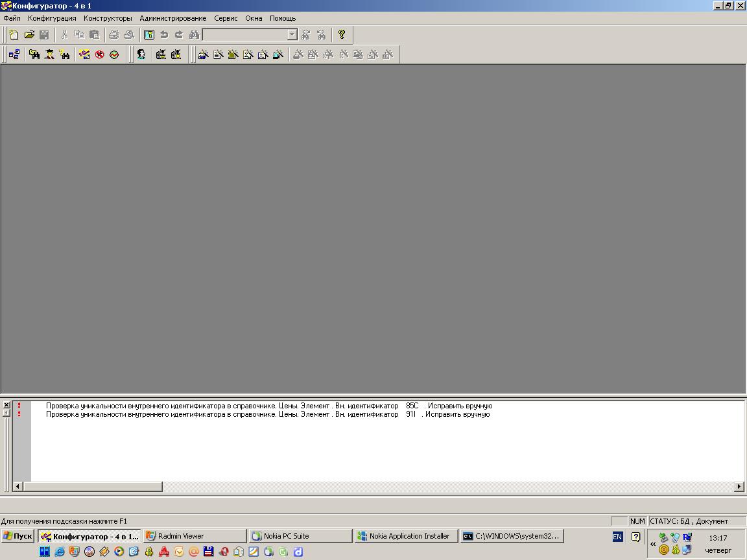Open the Администрирование menu
This screenshot has width=747, height=560.
(x=172, y=18)
